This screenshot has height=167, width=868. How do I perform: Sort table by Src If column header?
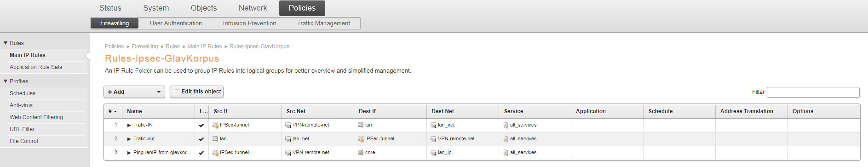245,111
